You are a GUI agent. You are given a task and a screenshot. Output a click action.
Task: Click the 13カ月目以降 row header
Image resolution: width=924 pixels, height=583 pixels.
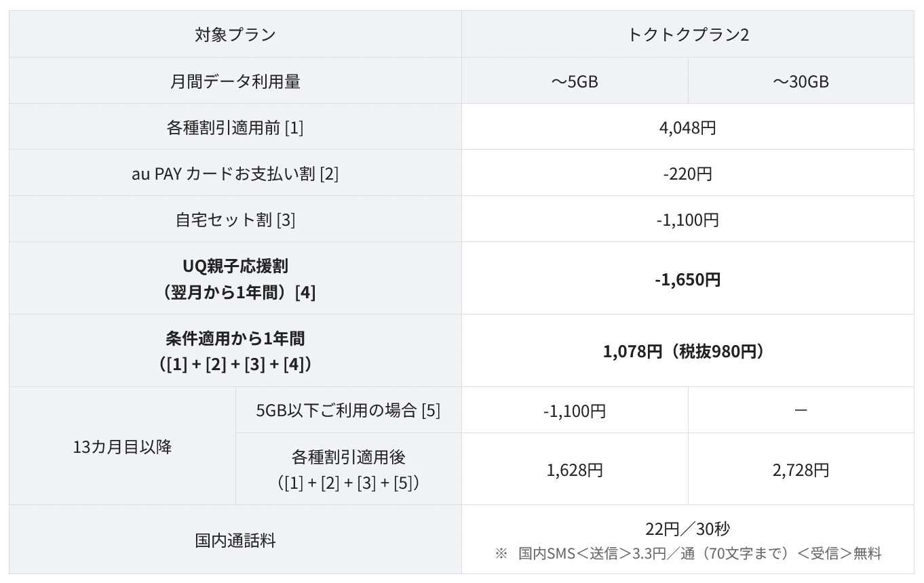[122, 447]
